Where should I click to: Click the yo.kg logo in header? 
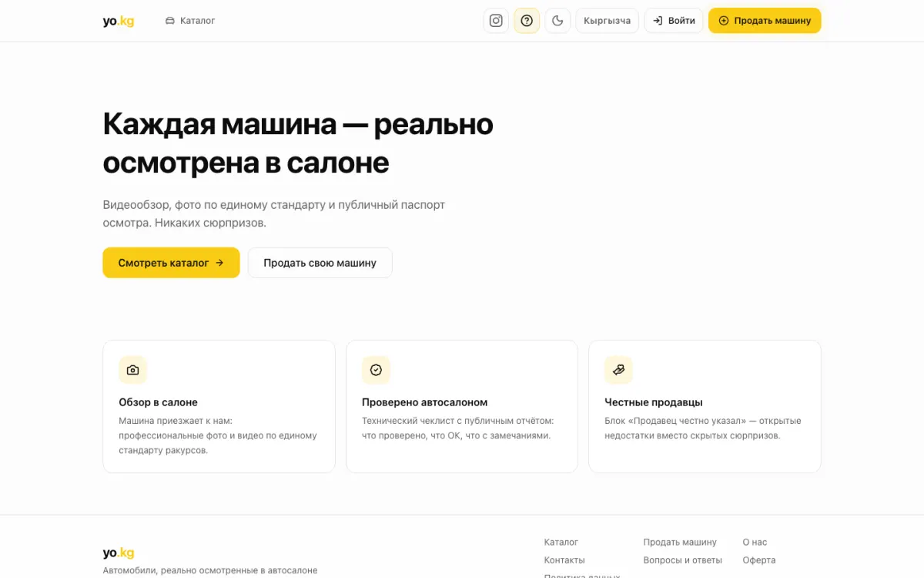pyautogui.click(x=119, y=21)
